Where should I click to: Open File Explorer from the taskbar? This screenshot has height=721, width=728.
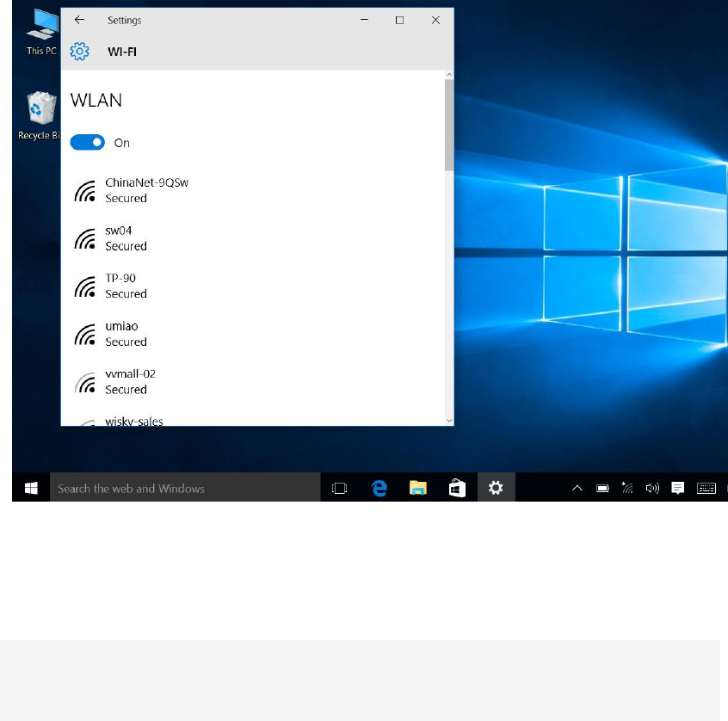[x=418, y=488]
